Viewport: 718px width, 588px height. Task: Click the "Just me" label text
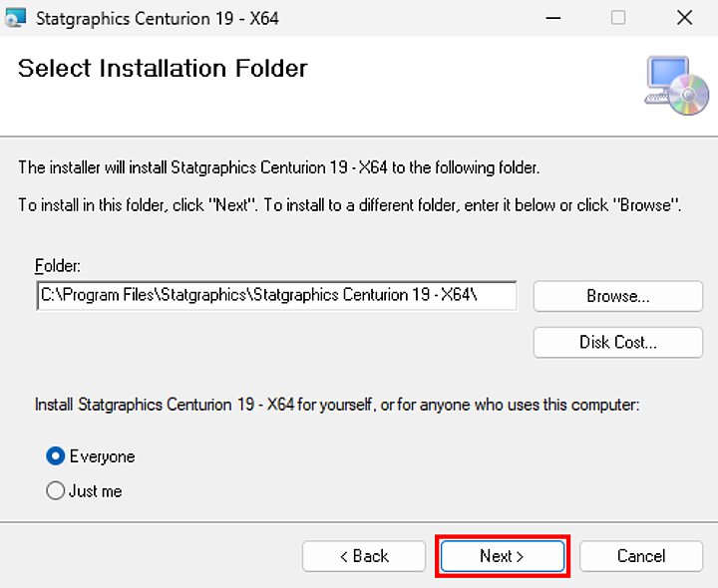point(96,491)
